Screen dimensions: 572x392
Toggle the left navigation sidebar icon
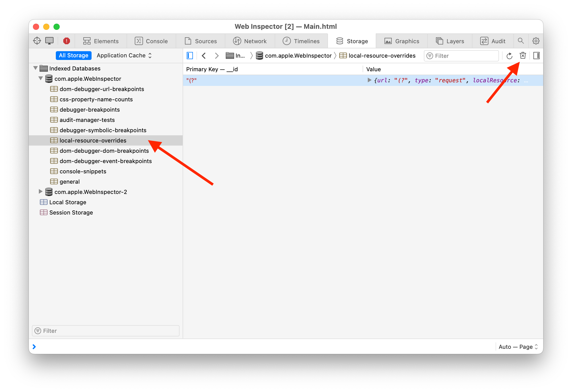[190, 56]
